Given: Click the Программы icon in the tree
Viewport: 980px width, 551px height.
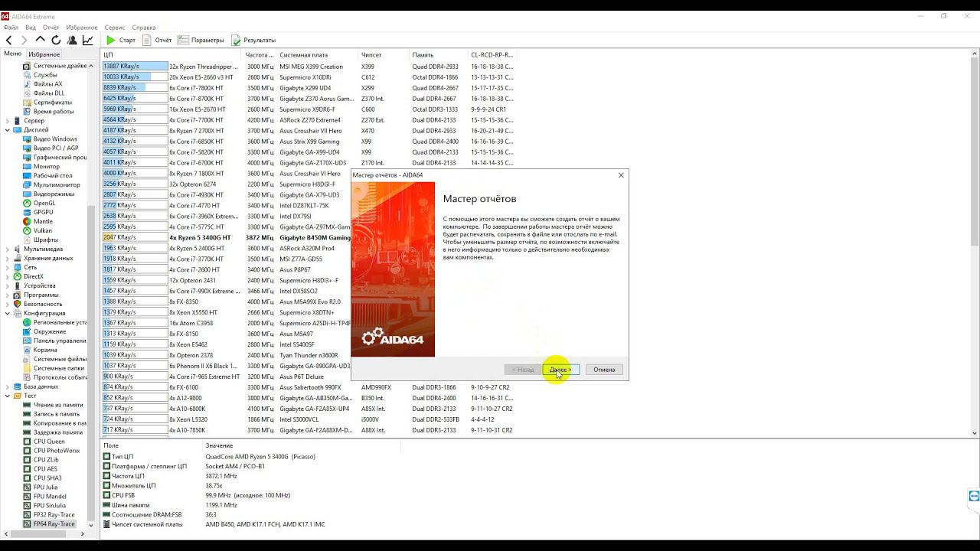Looking at the screenshot, I should pyautogui.click(x=17, y=295).
